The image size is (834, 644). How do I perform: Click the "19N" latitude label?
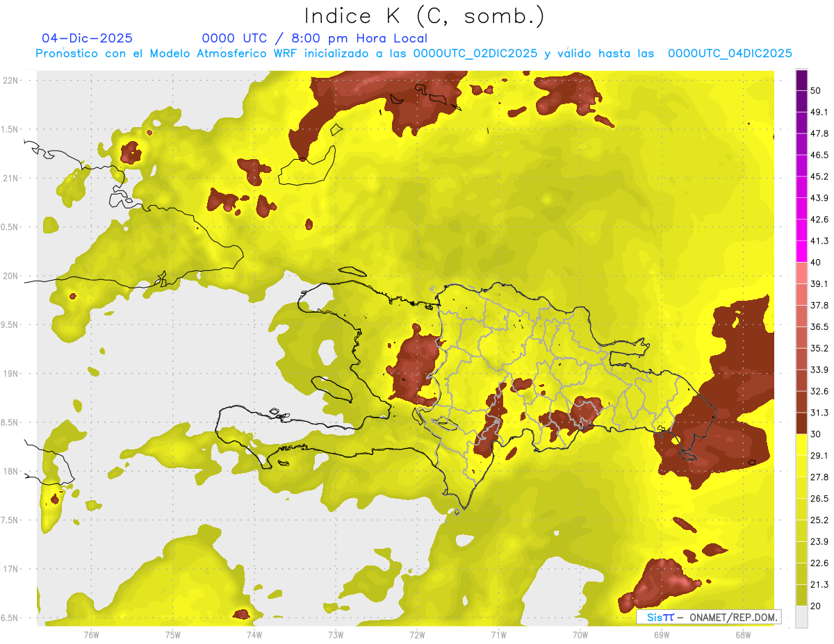[x=10, y=373]
